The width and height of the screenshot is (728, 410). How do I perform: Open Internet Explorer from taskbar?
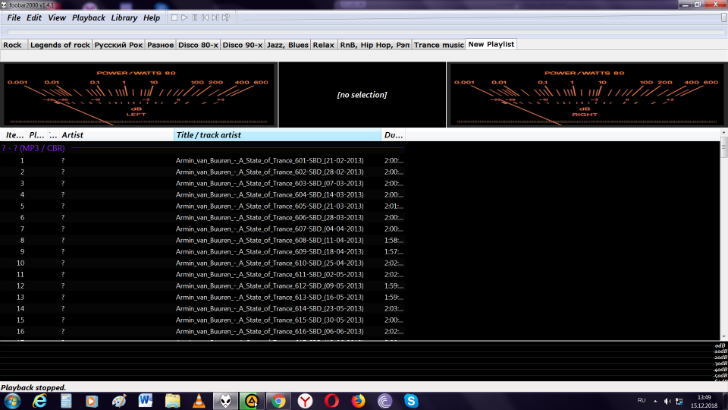[x=39, y=401]
